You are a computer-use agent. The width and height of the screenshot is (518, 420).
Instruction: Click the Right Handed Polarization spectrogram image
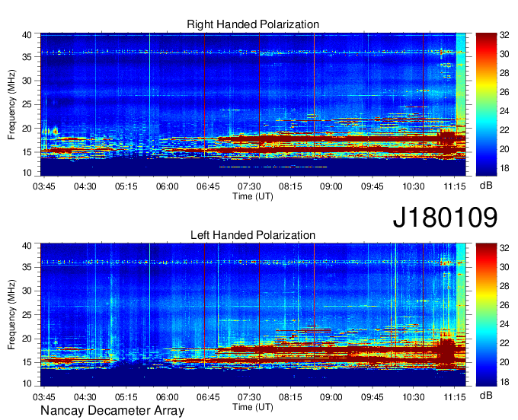pyautogui.click(x=253, y=104)
